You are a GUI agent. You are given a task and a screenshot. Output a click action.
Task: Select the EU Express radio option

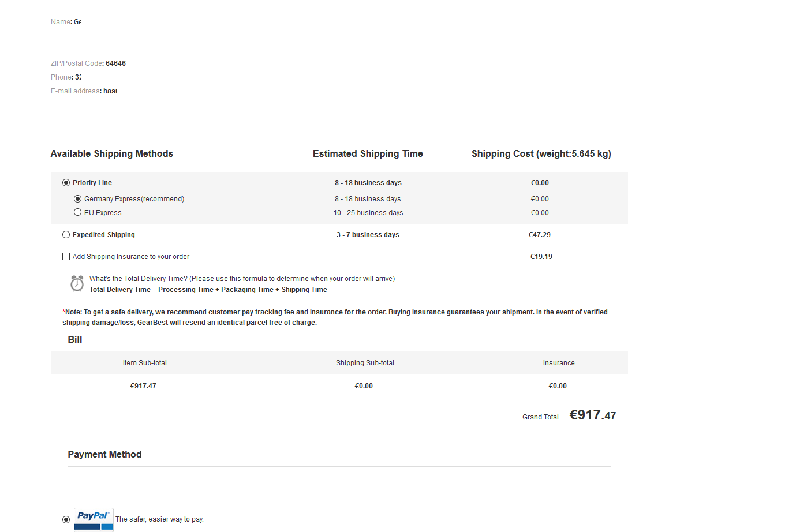77,212
